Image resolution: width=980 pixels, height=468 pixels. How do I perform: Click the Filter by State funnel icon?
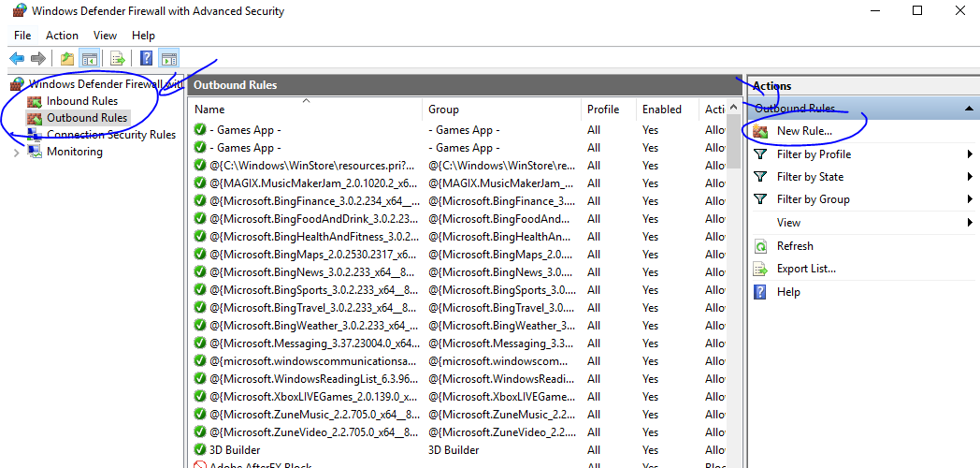pyautogui.click(x=760, y=177)
